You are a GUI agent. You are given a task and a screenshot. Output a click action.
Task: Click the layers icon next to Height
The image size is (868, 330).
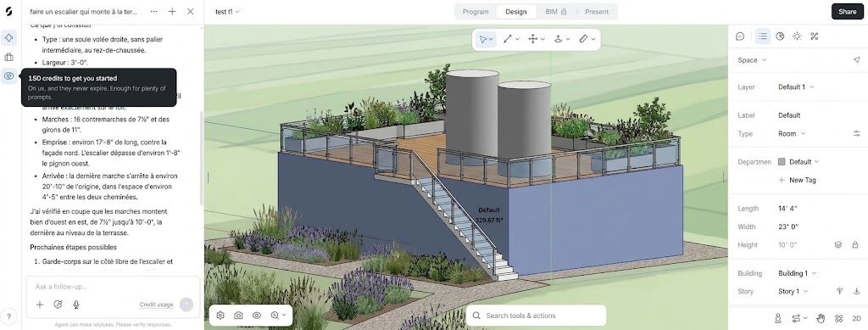coord(838,244)
